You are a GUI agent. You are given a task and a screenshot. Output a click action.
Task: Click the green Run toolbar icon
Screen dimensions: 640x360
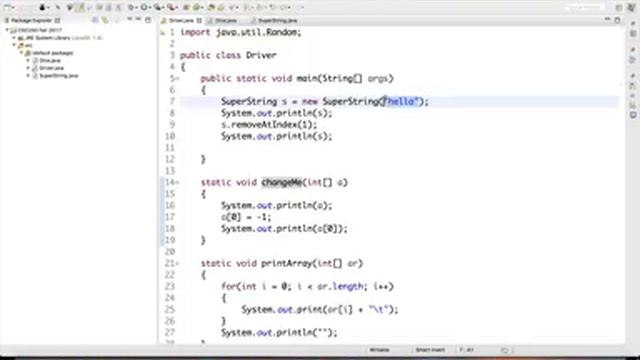tap(144, 7)
